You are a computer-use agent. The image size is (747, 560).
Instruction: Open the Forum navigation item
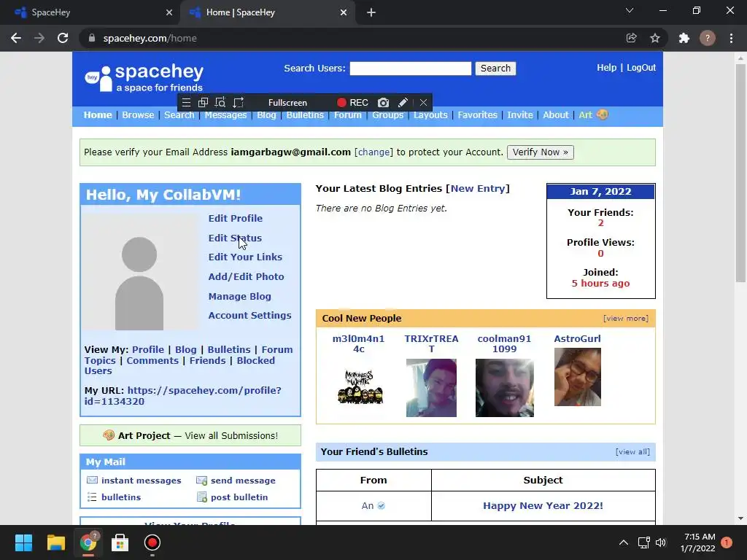(347, 114)
